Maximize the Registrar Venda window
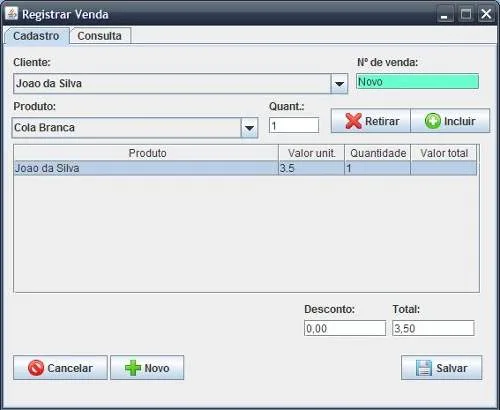 click(466, 14)
